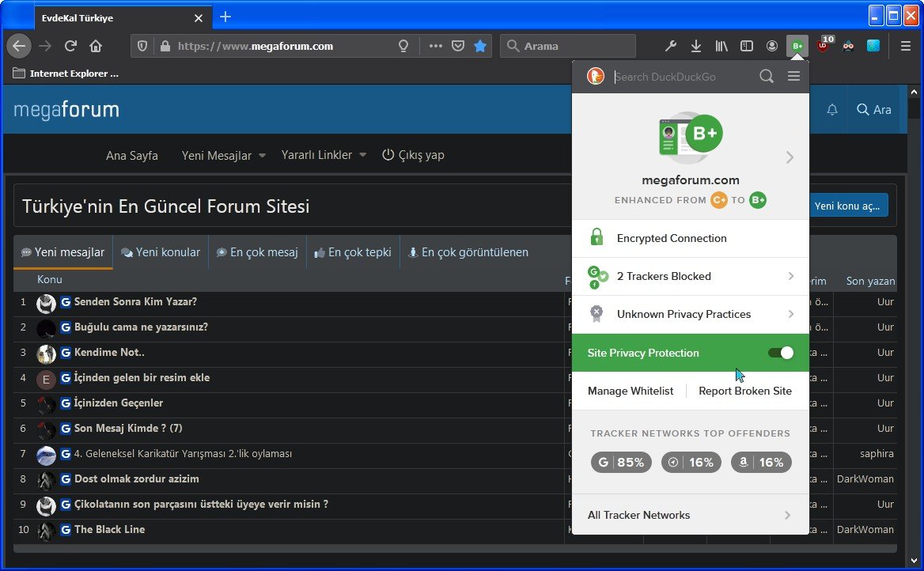Click the Son yazan column header
924x571 pixels.
[x=870, y=281]
